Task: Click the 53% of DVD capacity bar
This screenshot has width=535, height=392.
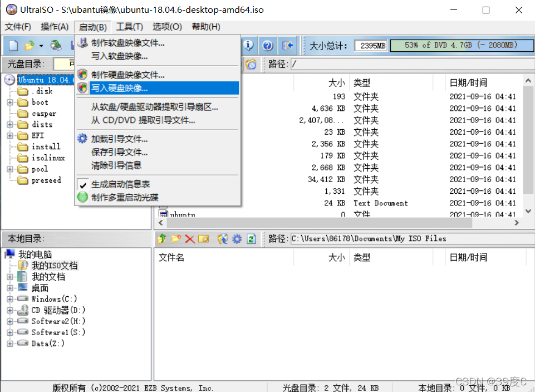Action: pyautogui.click(x=462, y=45)
